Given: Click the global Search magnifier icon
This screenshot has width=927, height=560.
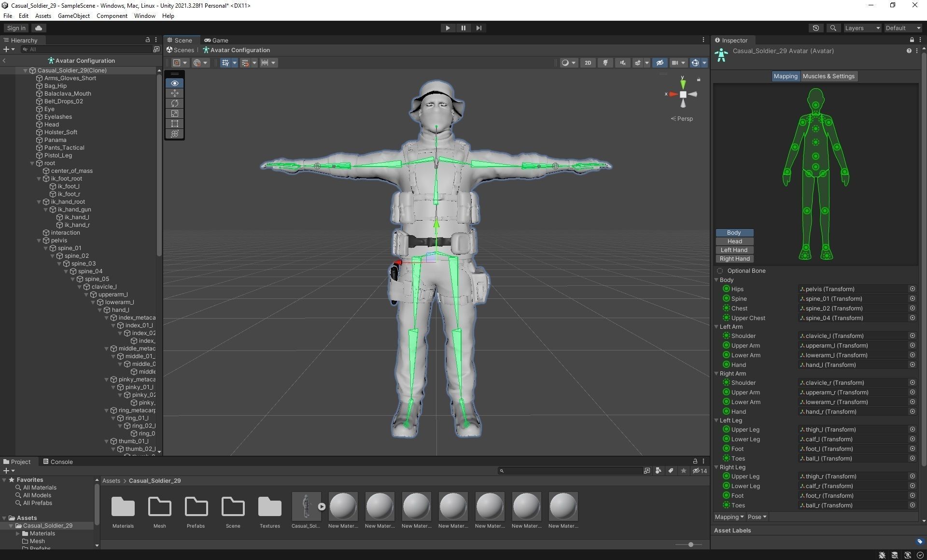Looking at the screenshot, I should tap(833, 28).
